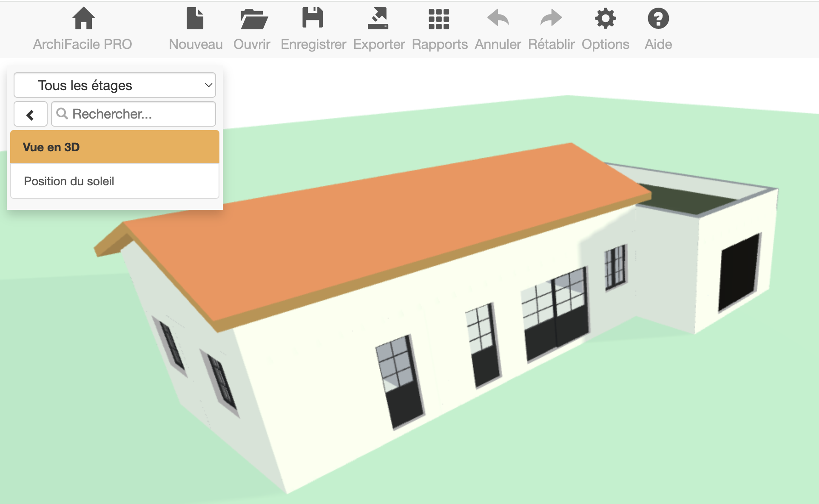The width and height of the screenshot is (819, 504).
Task: Click the Exporter icon
Action: tap(378, 19)
